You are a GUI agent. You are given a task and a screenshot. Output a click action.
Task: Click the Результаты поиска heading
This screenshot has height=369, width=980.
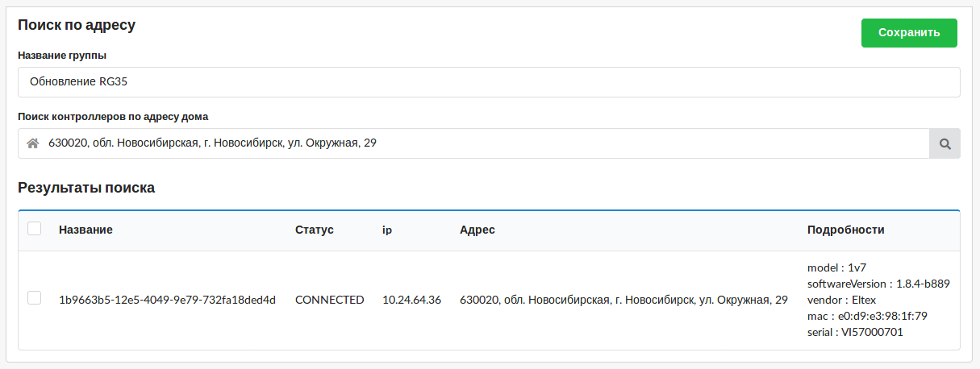coord(86,189)
